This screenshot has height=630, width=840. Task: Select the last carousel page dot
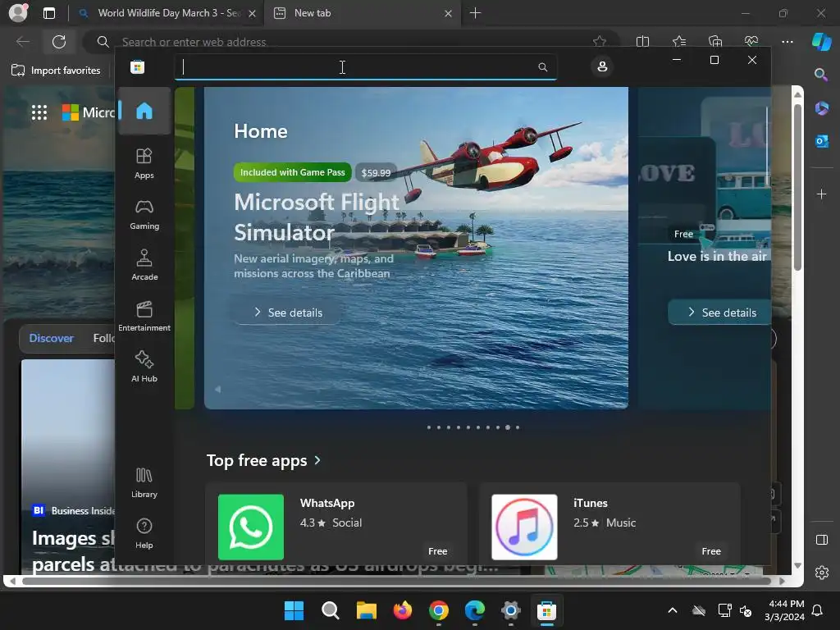click(x=518, y=427)
